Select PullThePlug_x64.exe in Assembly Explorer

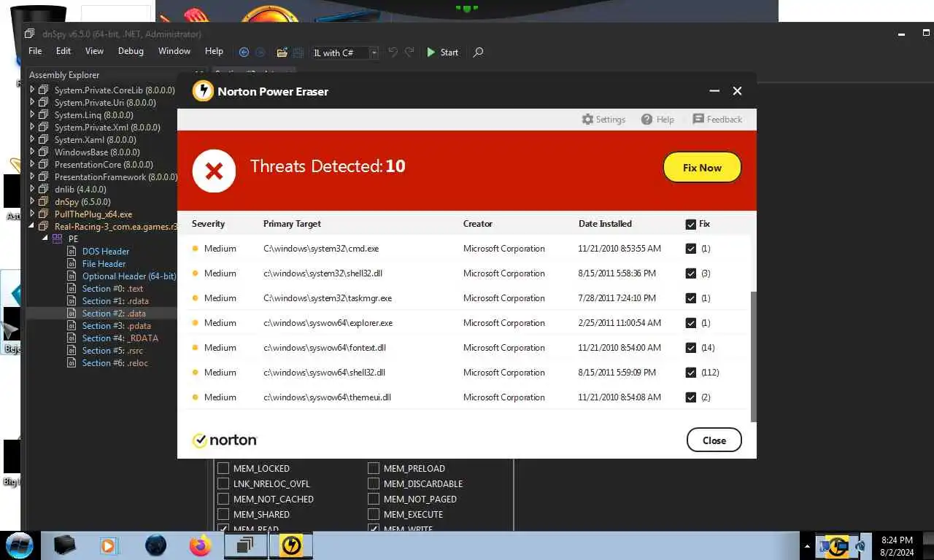click(93, 214)
